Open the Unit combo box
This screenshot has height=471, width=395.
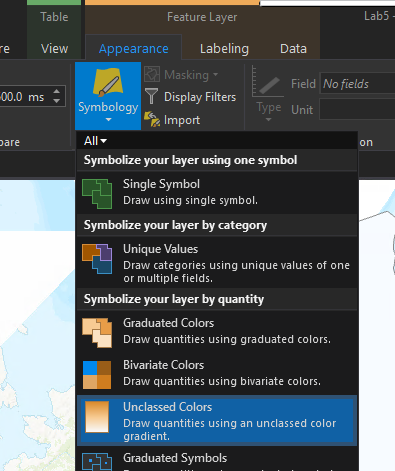pyautogui.click(x=357, y=109)
